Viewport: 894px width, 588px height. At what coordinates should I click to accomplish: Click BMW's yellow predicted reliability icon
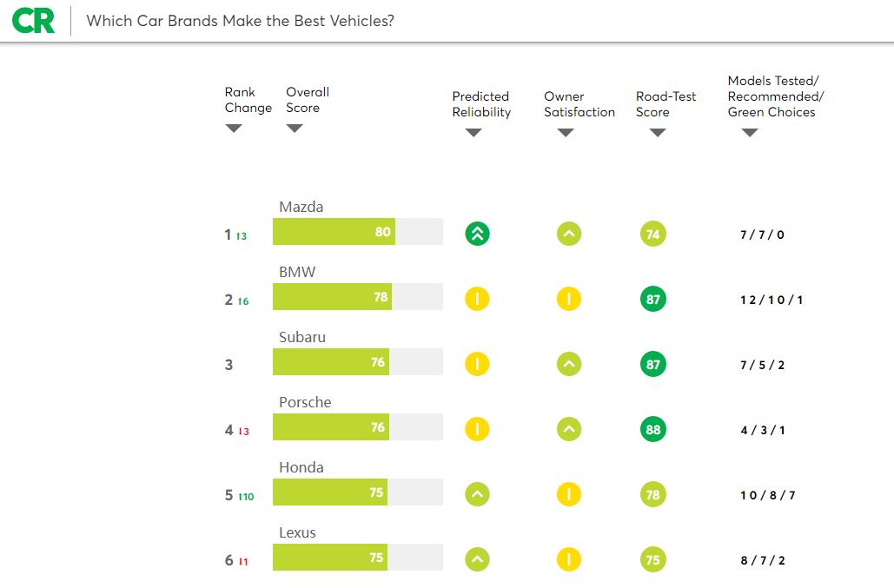pos(477,299)
